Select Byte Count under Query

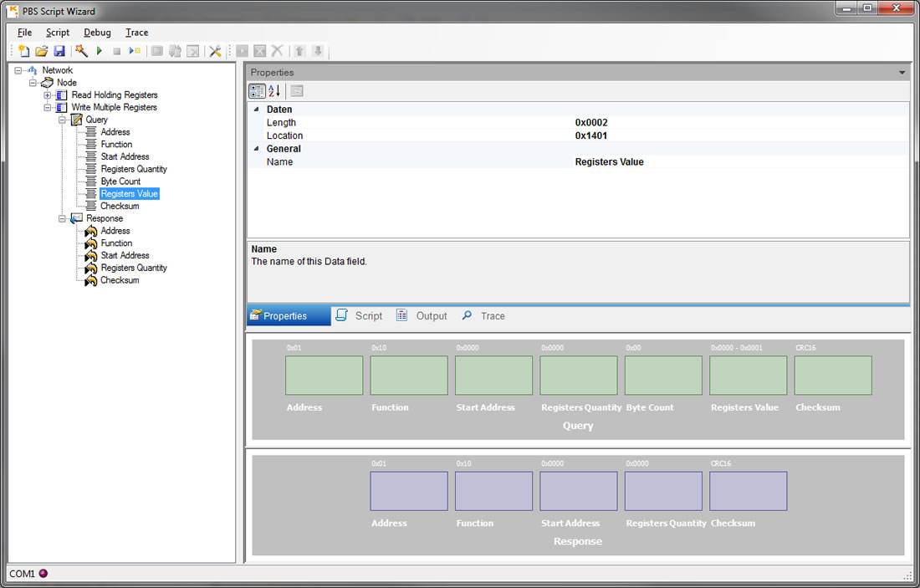tap(120, 182)
